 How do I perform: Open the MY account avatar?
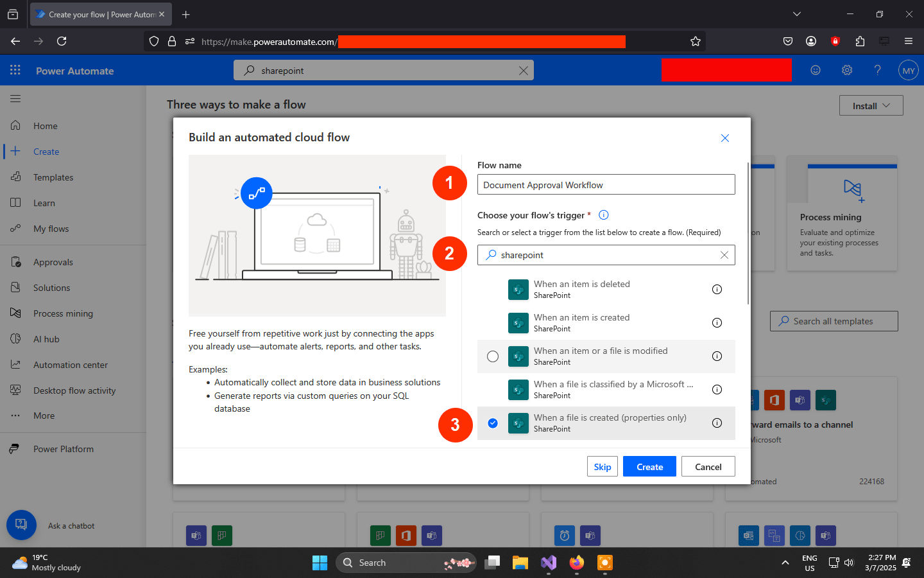click(909, 71)
